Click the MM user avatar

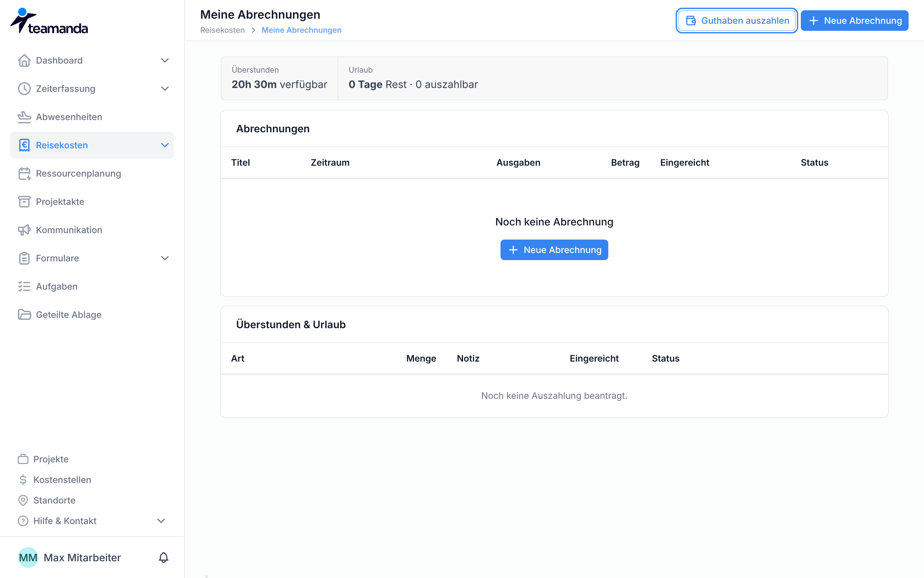click(x=28, y=557)
